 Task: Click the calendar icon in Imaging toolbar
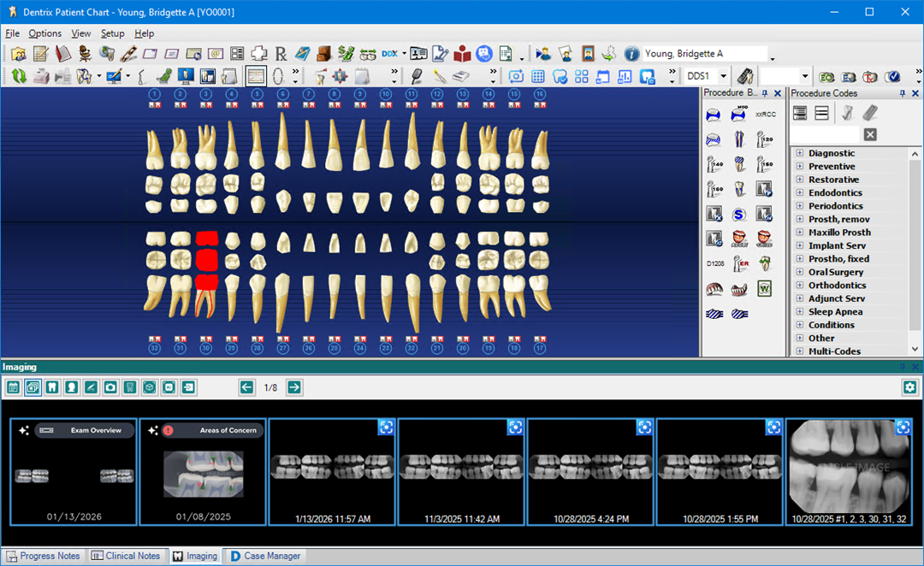(14, 387)
